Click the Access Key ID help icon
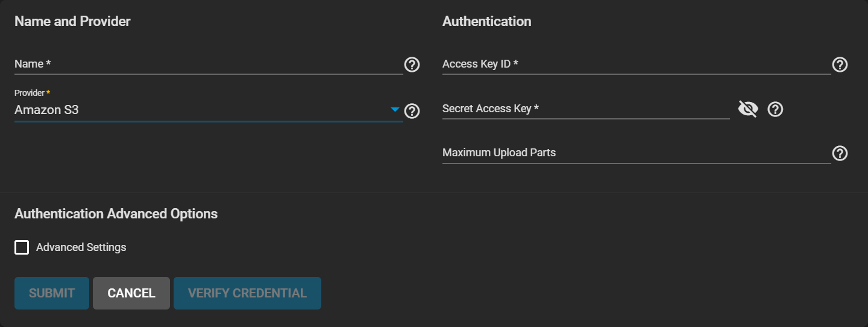This screenshot has height=327, width=868. [840, 65]
